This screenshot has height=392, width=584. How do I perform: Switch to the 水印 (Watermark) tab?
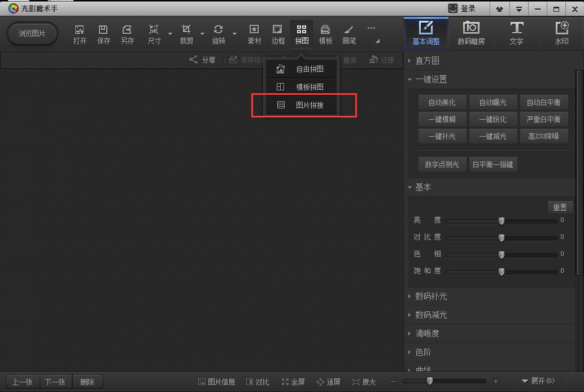561,33
